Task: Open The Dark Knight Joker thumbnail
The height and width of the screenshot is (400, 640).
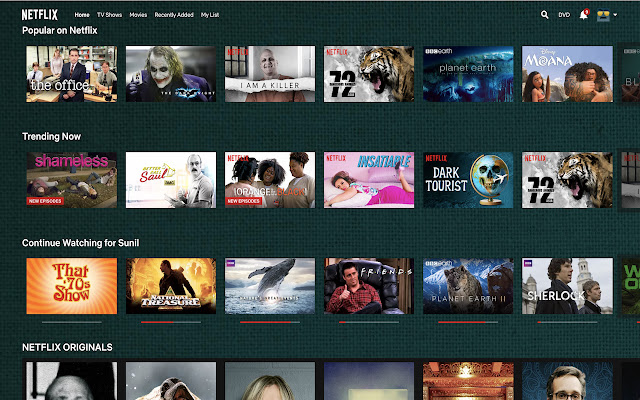Action: (x=171, y=74)
